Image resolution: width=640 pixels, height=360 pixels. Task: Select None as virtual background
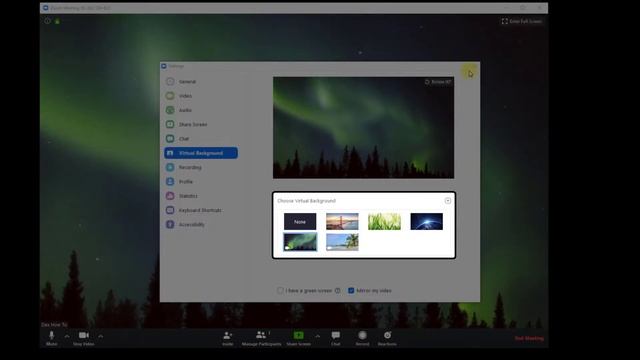[300, 222]
